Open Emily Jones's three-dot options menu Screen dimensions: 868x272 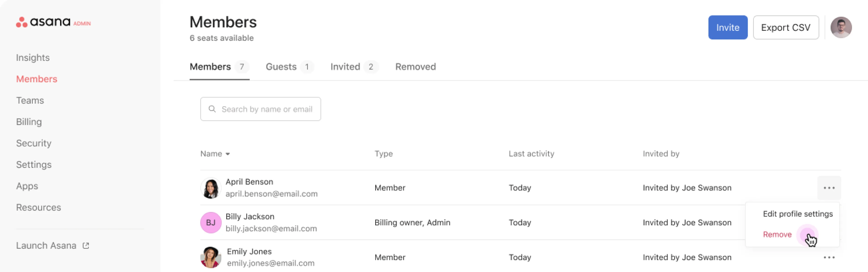click(829, 258)
